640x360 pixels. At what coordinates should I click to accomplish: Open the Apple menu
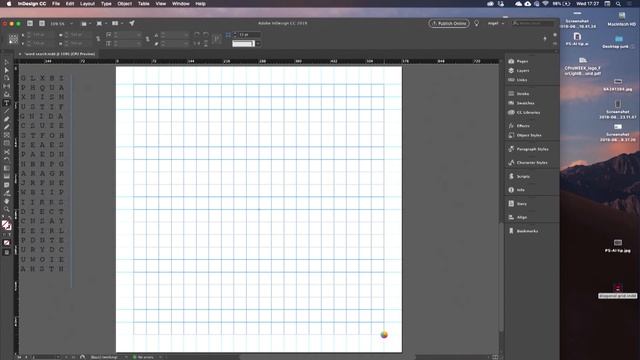pos(9,4)
